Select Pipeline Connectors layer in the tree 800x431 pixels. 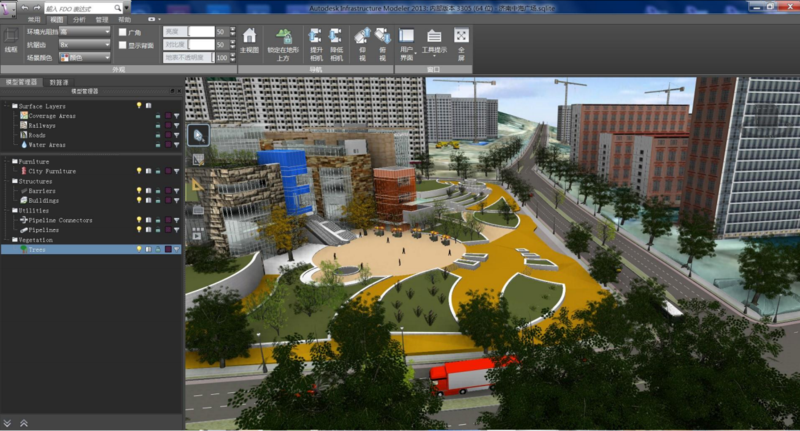pos(60,220)
